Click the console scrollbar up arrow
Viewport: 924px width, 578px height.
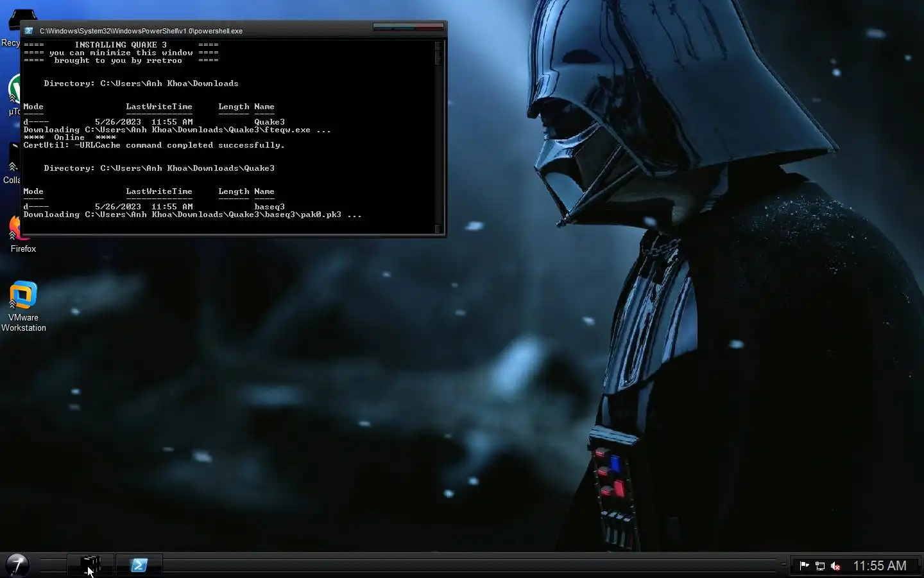(x=439, y=44)
